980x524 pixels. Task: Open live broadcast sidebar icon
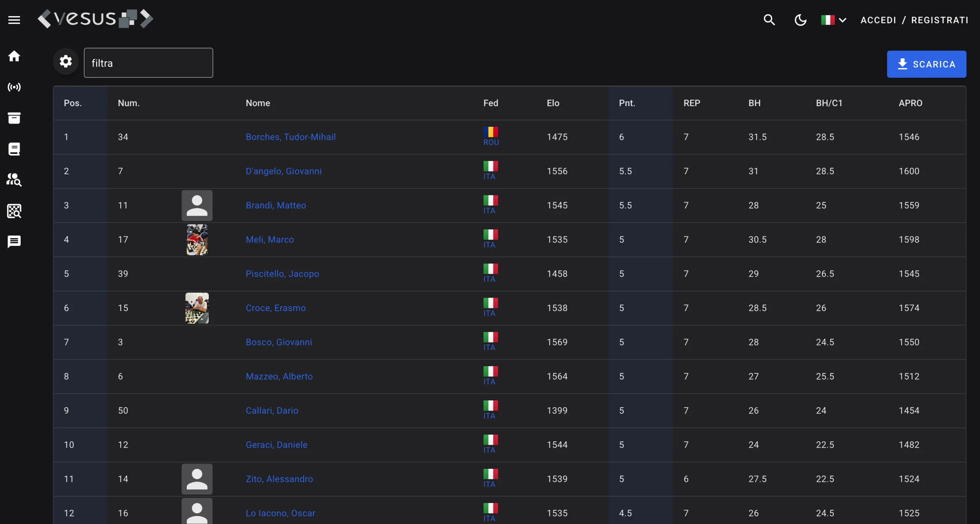point(14,87)
